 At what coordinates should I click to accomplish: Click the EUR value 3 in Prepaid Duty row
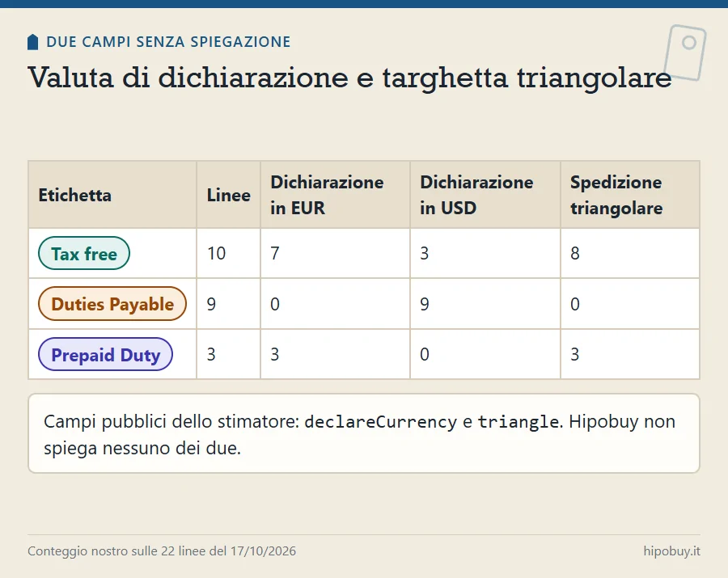click(275, 354)
